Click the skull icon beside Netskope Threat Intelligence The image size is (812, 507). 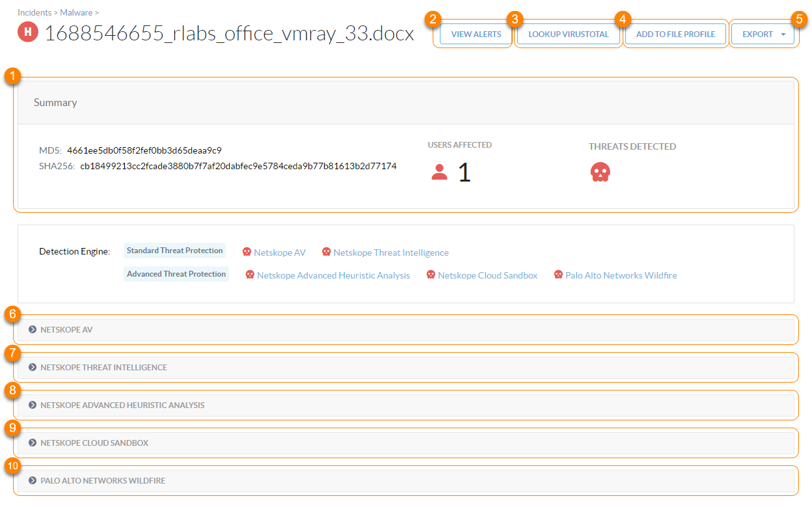(x=326, y=252)
